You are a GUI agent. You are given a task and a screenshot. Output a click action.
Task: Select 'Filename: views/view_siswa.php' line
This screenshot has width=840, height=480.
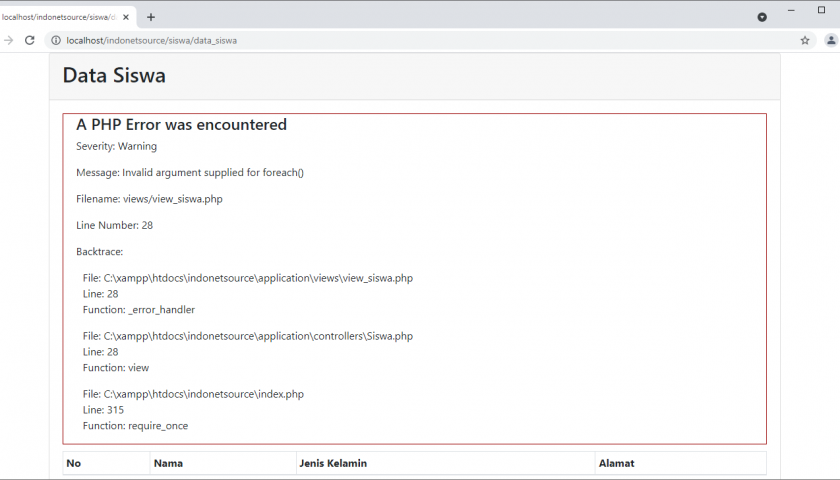(149, 199)
